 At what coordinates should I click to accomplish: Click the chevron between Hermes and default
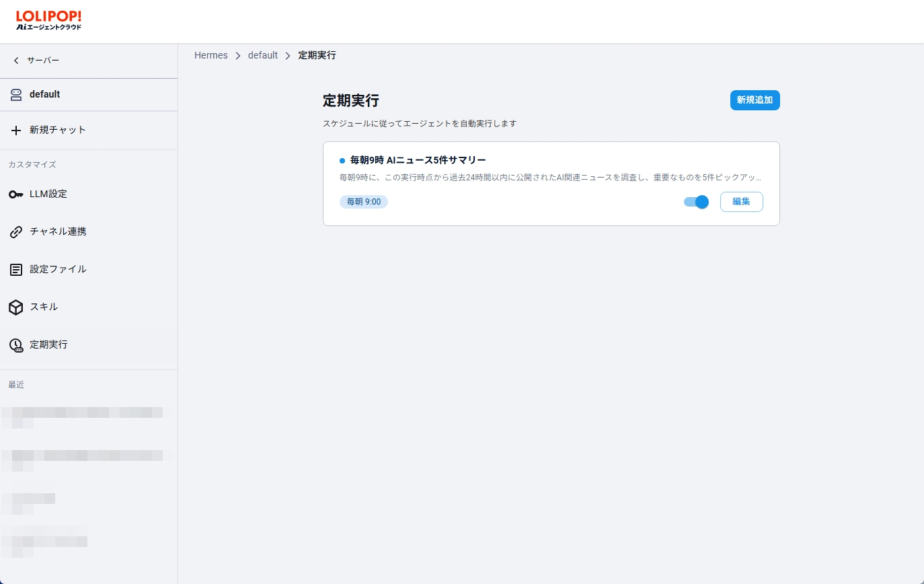[238, 56]
